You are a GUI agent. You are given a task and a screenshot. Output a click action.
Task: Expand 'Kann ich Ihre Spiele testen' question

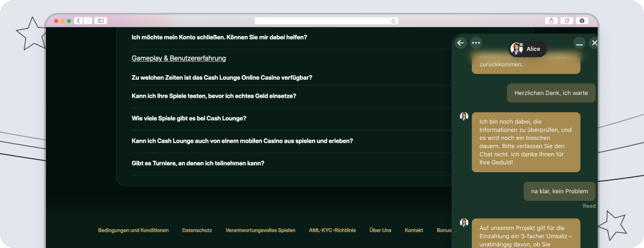pos(213,96)
